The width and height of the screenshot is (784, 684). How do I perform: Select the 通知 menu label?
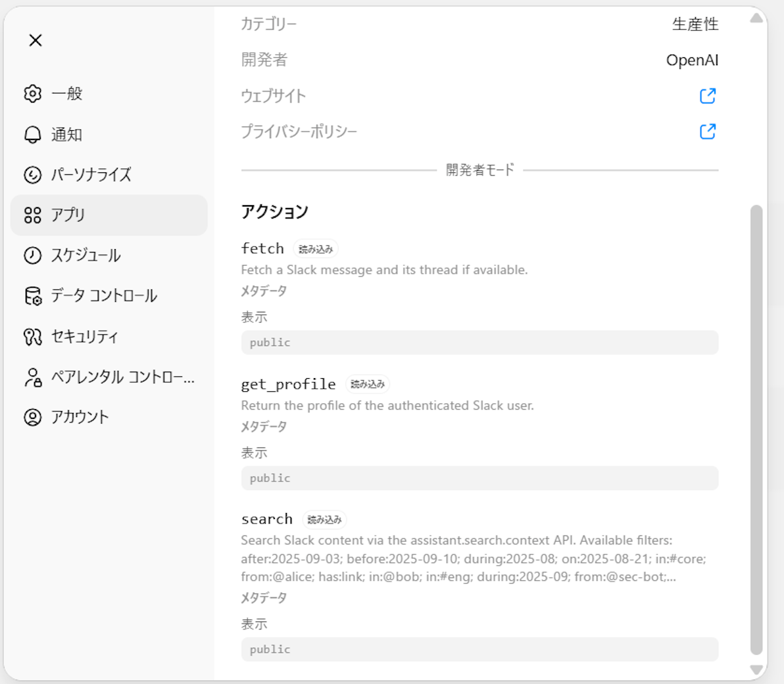[x=67, y=134]
